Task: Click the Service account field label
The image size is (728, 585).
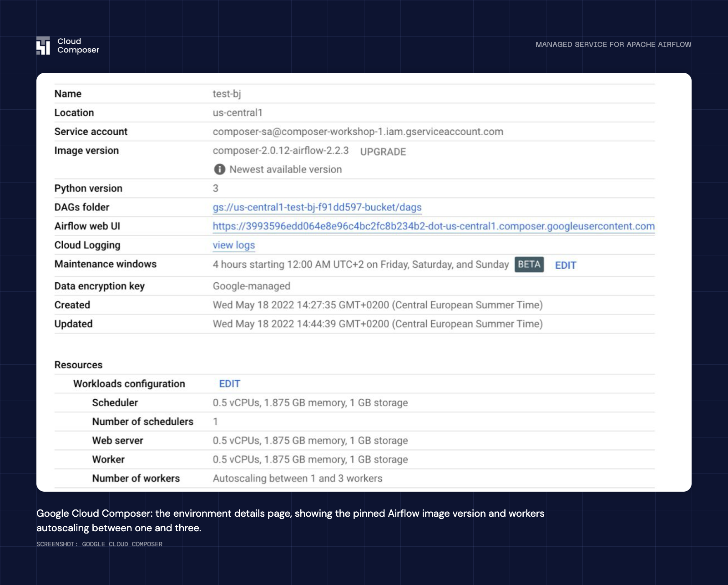Action: [91, 132]
